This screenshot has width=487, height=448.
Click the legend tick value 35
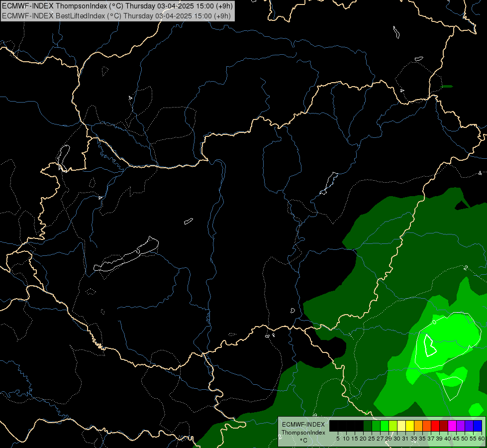(x=422, y=439)
